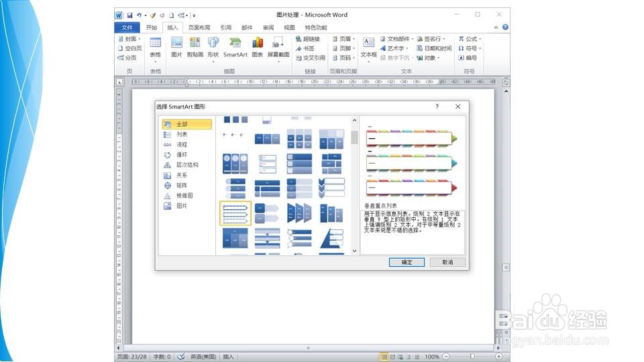Close the 选择 SmartArt 图形 dialog
This screenshot has height=362, width=644.
(458, 107)
